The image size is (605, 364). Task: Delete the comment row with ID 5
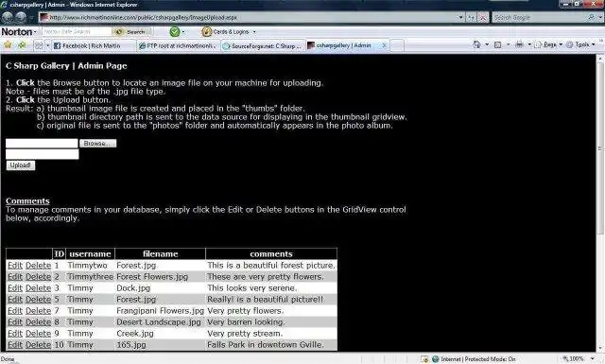38,299
